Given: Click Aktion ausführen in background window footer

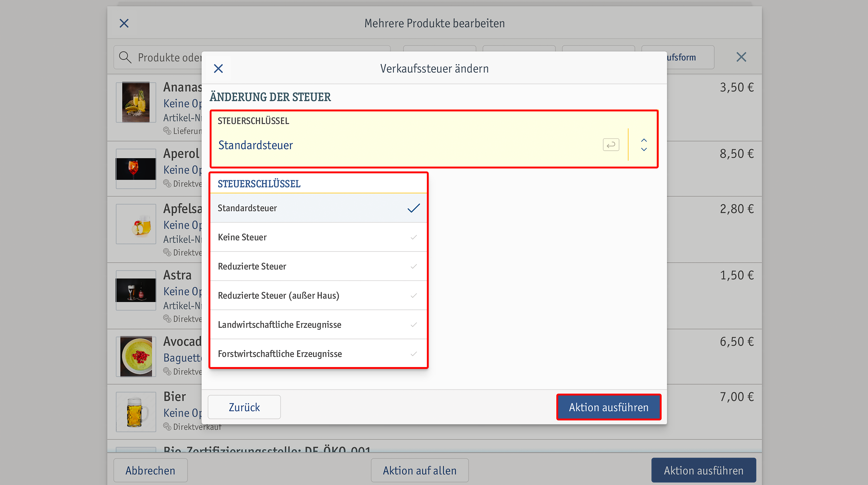Looking at the screenshot, I should (x=704, y=470).
